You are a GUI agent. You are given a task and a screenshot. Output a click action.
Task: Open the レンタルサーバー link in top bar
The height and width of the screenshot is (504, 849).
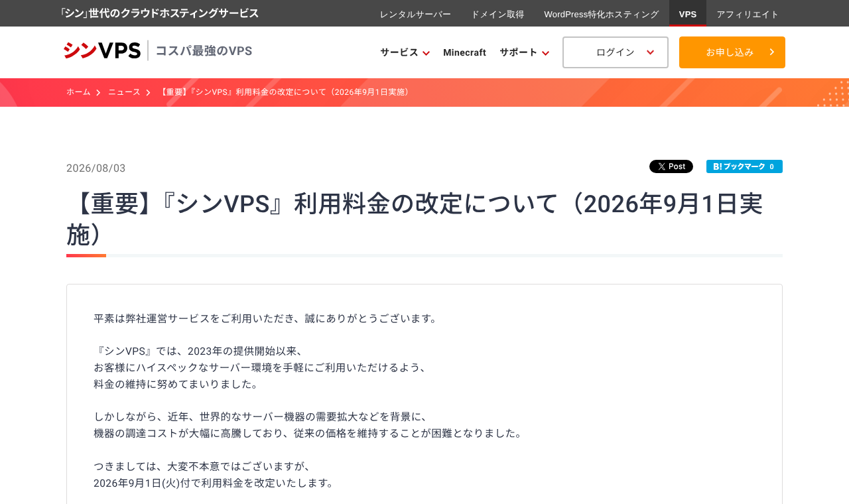tap(415, 14)
